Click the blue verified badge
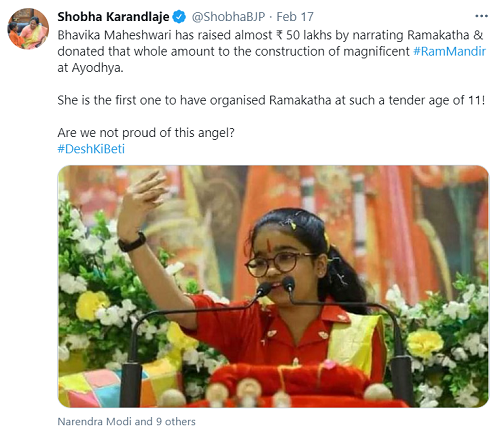Image resolution: width=500 pixels, height=432 pixels. [179, 17]
